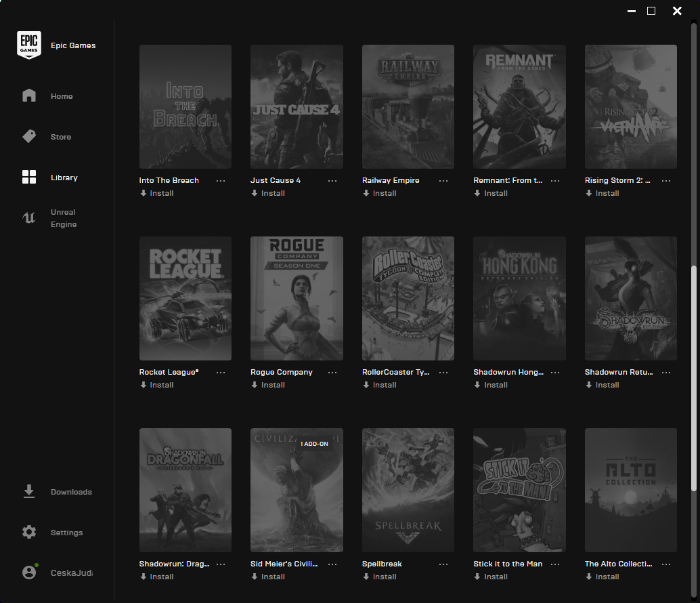700x603 pixels.
Task: Open the Alto Collection cover thumbnail
Action: pos(631,491)
